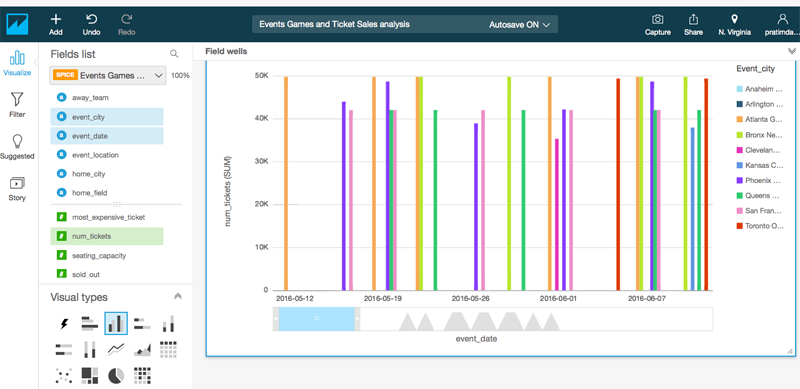This screenshot has width=800, height=389.
Task: Click the Kansas City legend entry
Action: 760,165
